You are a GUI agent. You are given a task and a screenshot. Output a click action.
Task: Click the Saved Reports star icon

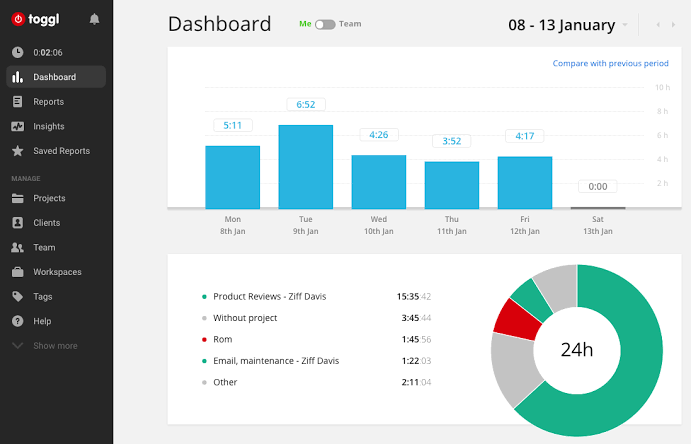click(18, 151)
